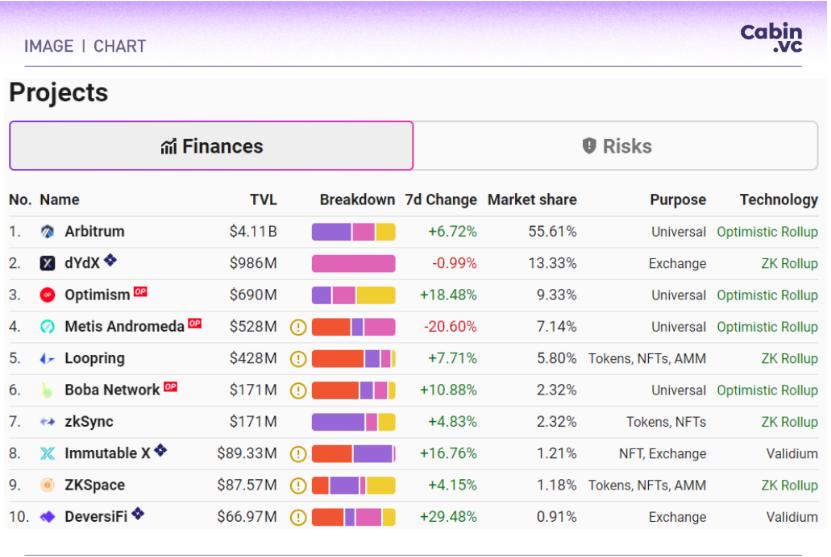Click the Arbitrum project logo icon

47,232
